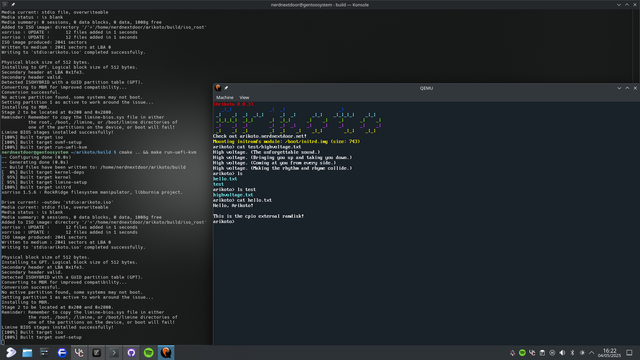This screenshot has width=640, height=360.
Task: Minimize the Konsole window
Action: (619, 5)
